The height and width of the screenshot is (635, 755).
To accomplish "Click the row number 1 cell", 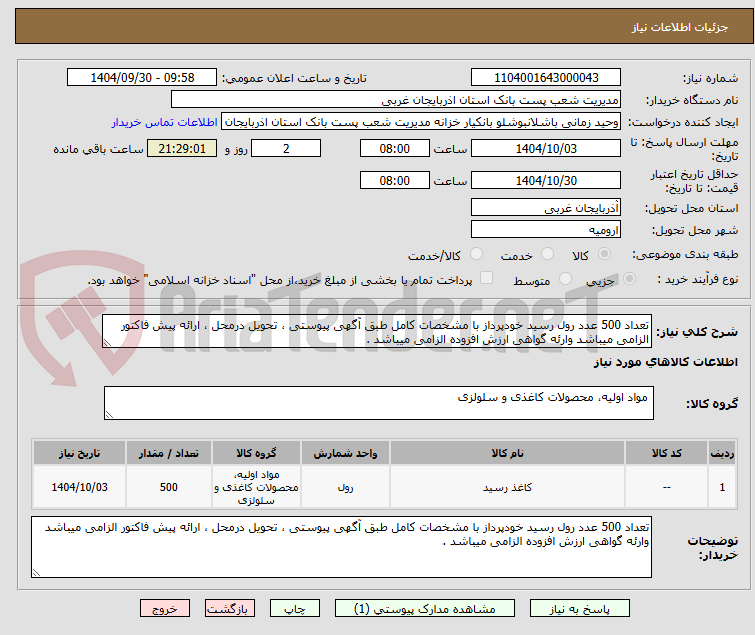I will [x=722, y=487].
